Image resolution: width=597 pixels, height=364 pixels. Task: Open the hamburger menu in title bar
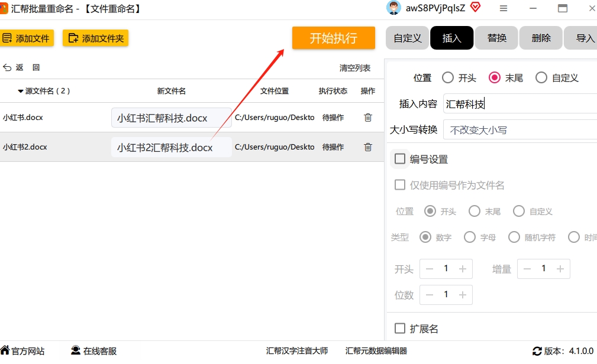(504, 8)
